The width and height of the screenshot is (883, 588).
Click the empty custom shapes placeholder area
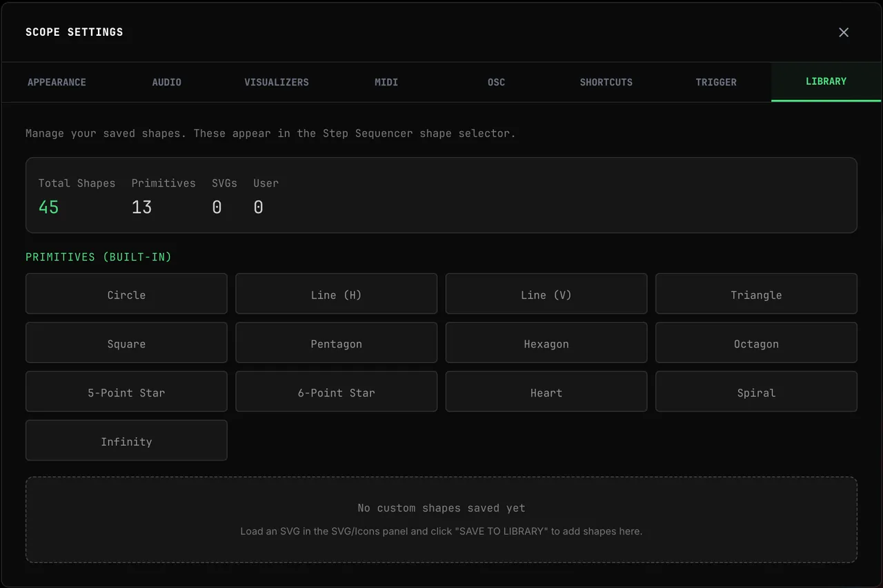pos(441,520)
